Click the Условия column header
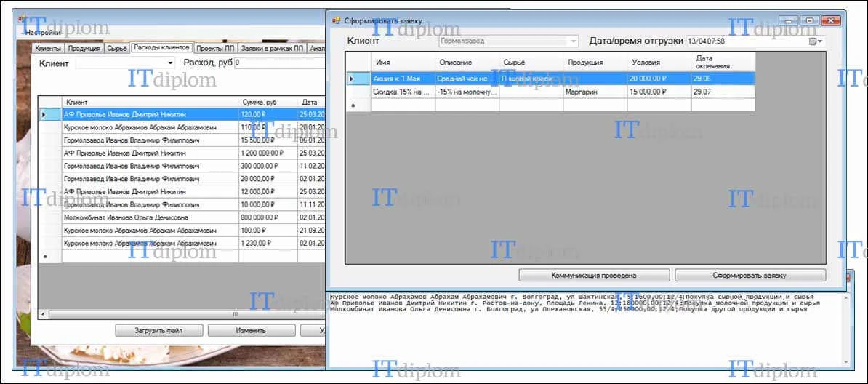868x384 pixels. [x=659, y=62]
